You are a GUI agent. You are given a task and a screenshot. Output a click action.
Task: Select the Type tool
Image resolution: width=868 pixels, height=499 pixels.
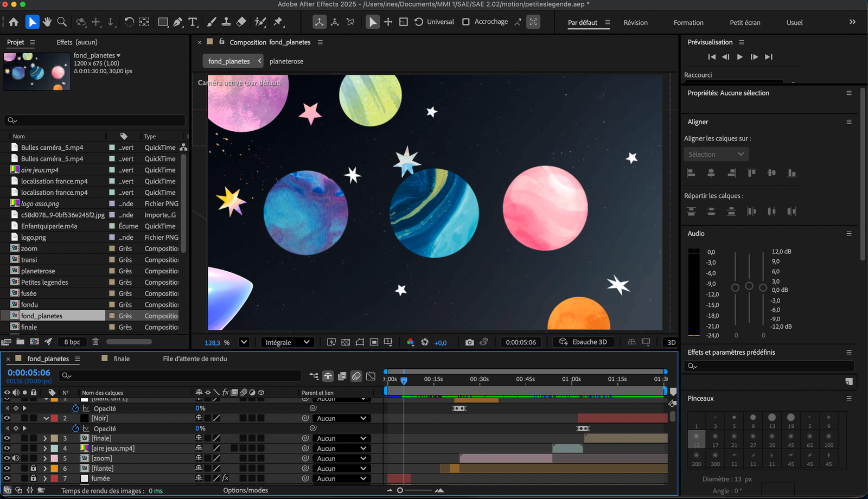[193, 22]
